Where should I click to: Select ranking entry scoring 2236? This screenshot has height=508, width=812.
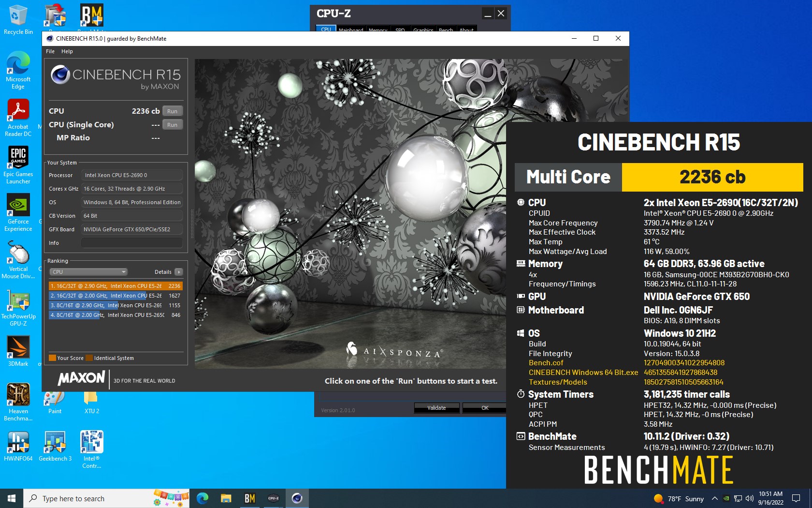116,286
